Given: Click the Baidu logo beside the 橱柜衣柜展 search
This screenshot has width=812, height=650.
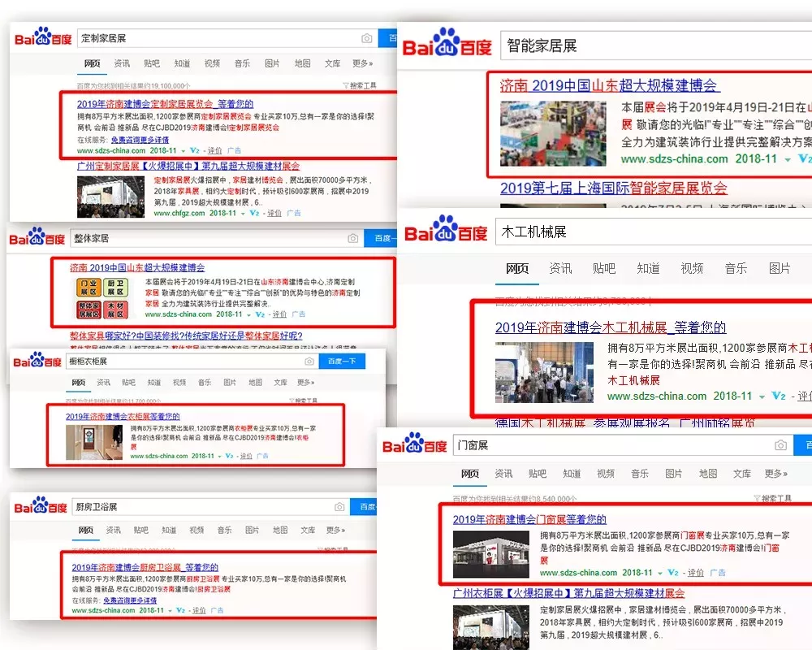Looking at the screenshot, I should click(x=37, y=360).
